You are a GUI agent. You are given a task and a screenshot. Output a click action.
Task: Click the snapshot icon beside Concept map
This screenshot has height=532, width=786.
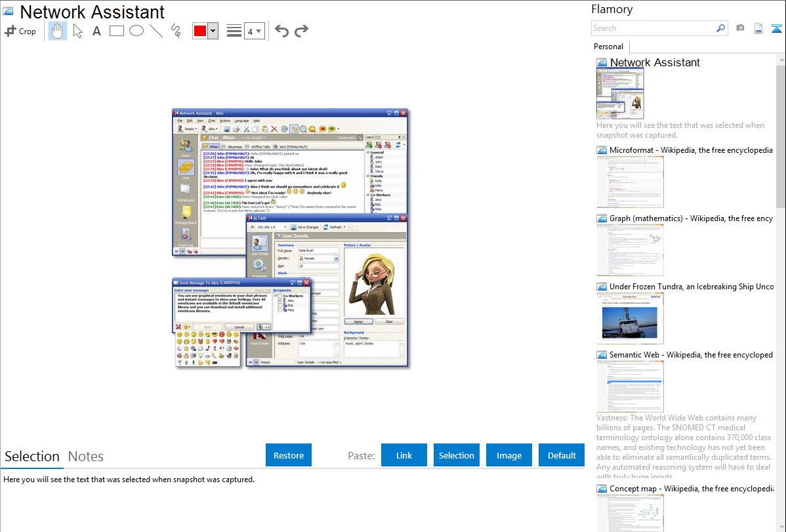602,489
